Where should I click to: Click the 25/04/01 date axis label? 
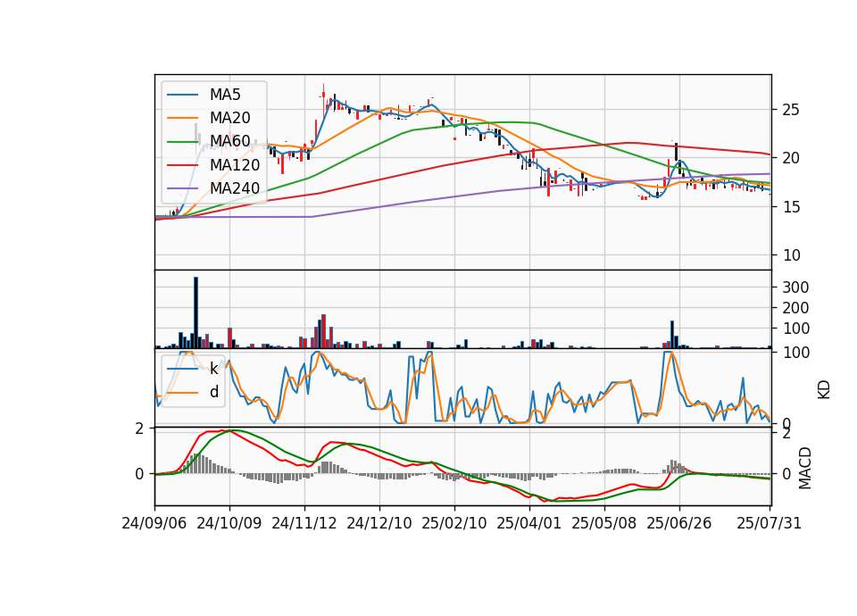(x=528, y=524)
